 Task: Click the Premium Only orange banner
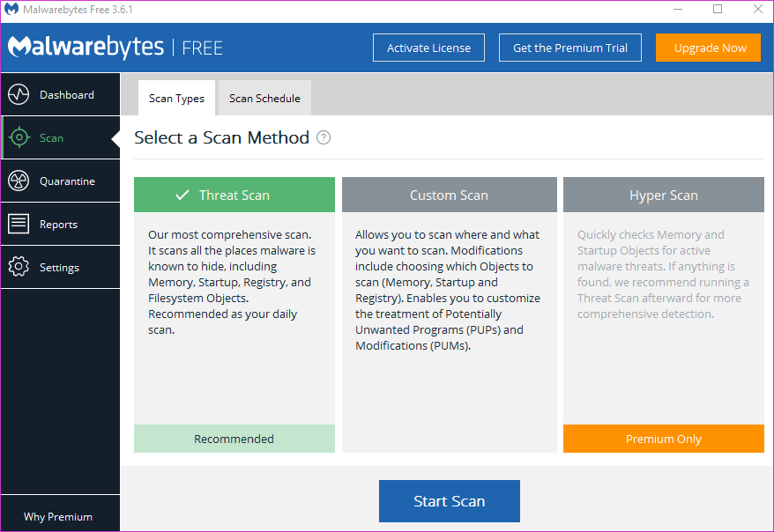(x=664, y=439)
